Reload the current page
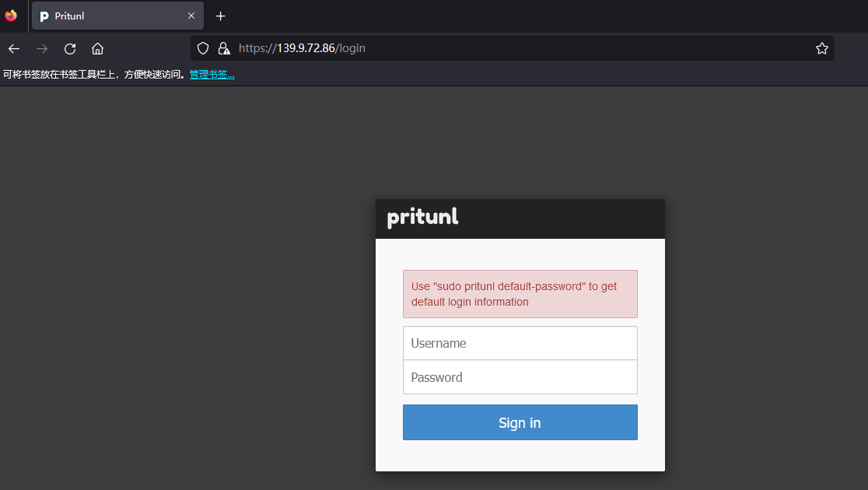Viewport: 868px width, 490px height. click(x=70, y=49)
